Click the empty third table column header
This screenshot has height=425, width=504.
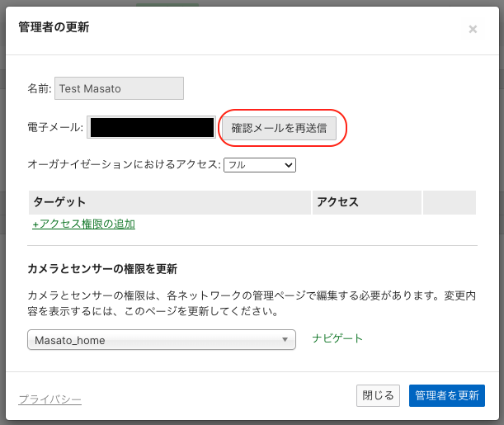(449, 202)
